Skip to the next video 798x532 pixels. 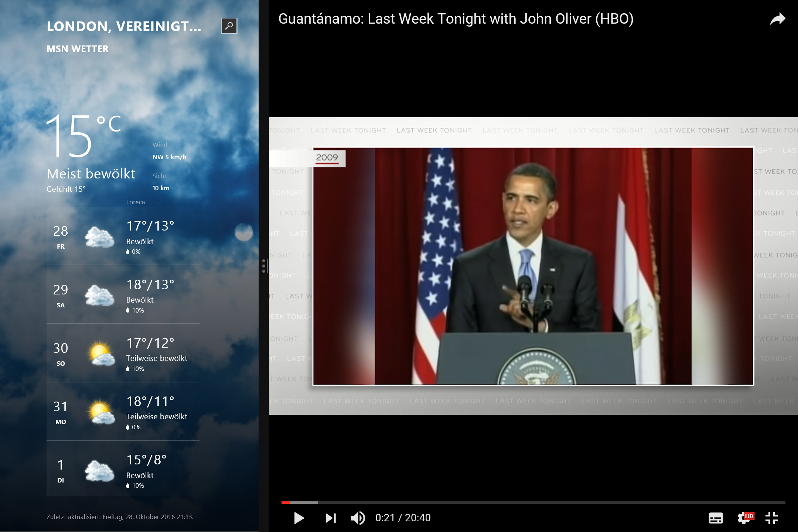click(331, 518)
